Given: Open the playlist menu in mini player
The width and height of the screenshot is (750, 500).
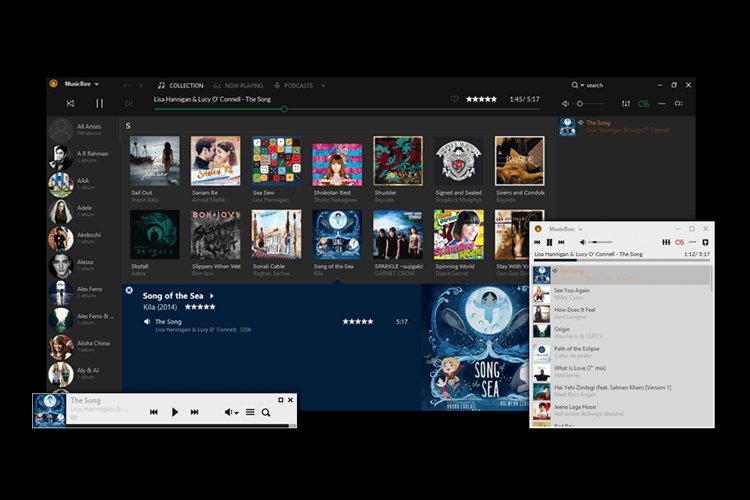Looking at the screenshot, I should click(250, 412).
